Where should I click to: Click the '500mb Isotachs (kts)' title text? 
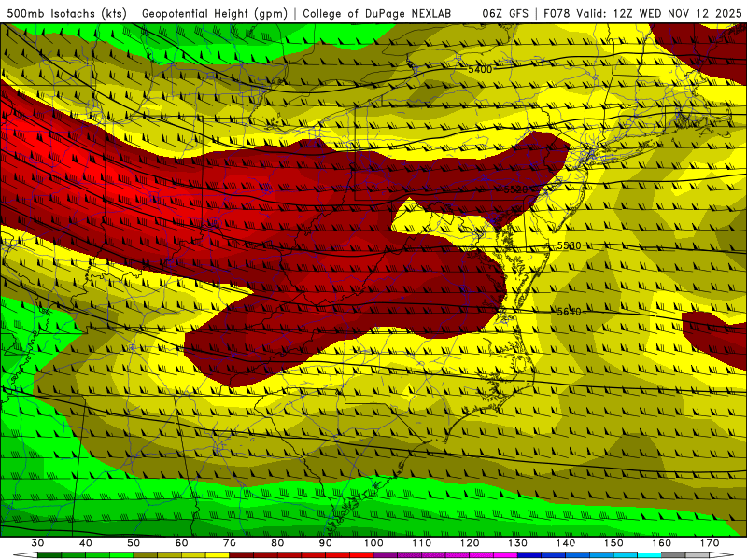[67, 14]
